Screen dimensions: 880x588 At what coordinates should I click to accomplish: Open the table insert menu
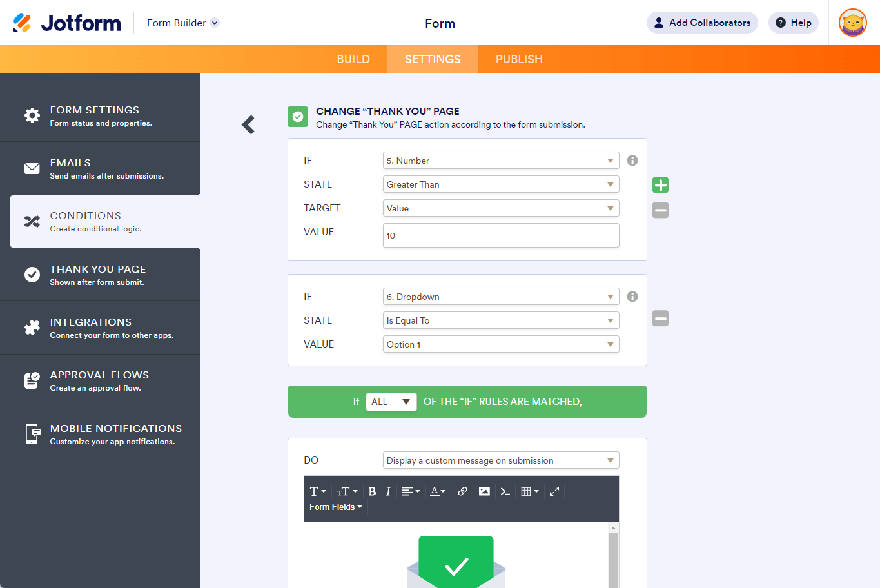click(x=529, y=491)
